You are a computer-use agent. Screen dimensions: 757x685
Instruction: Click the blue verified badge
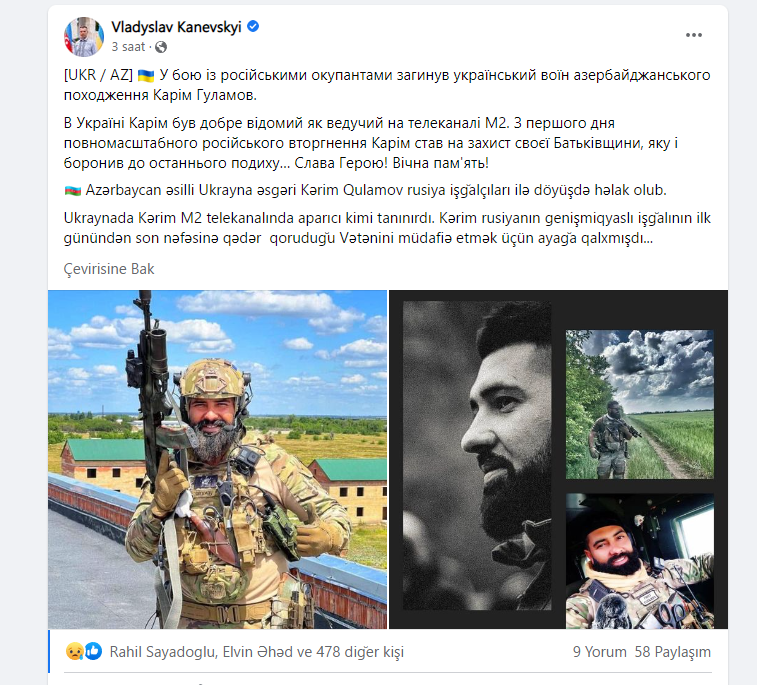point(253,27)
